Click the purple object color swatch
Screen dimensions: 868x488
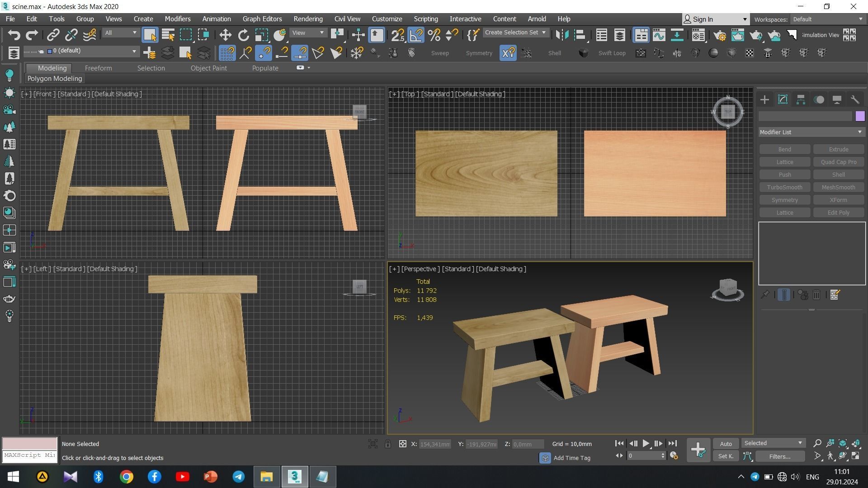point(860,116)
